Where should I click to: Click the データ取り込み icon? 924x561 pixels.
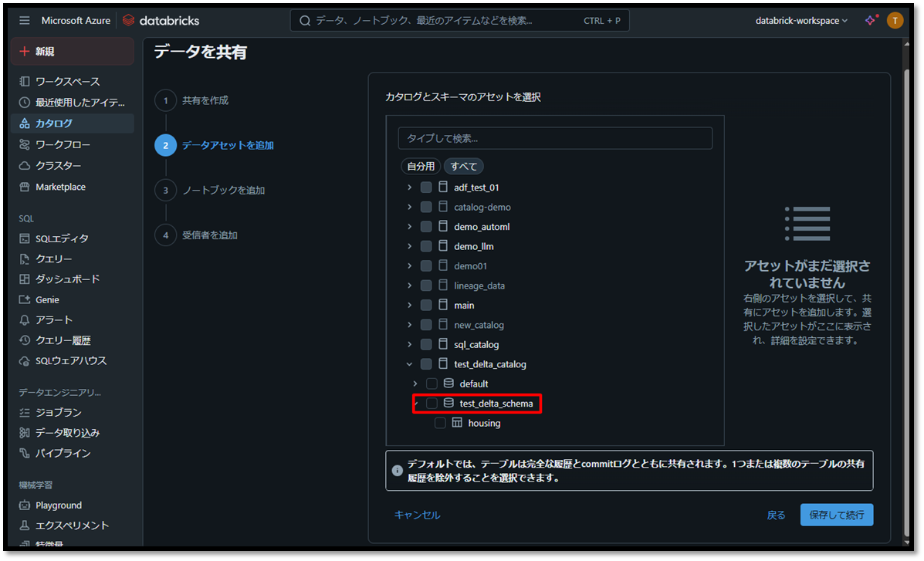24,433
